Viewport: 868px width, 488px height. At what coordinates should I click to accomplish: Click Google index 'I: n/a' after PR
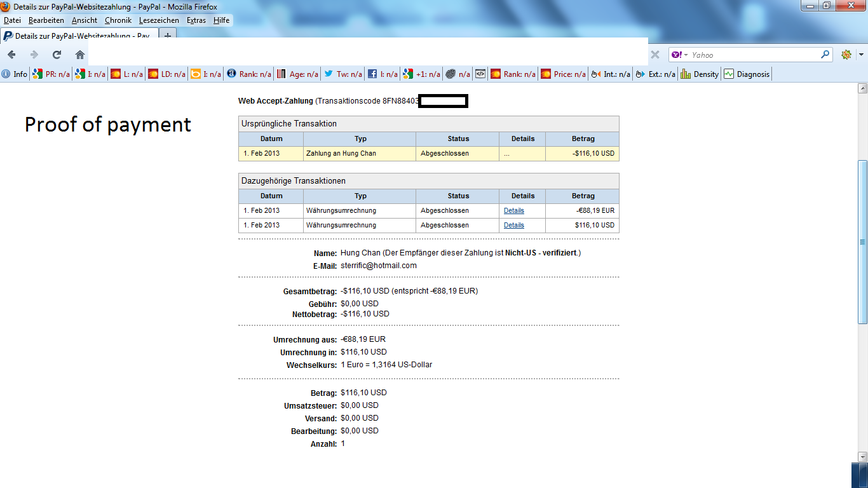click(x=90, y=74)
